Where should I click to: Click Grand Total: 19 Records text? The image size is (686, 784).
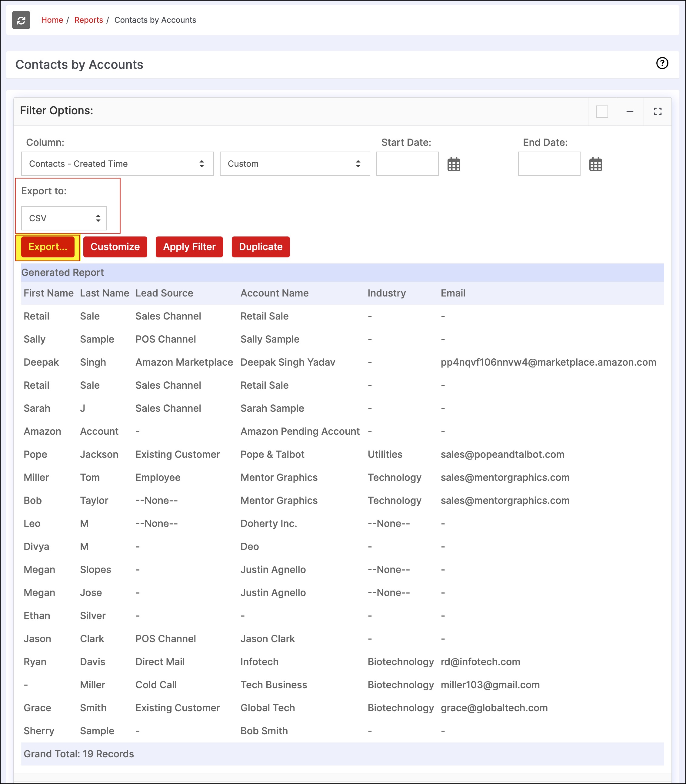pos(79,754)
